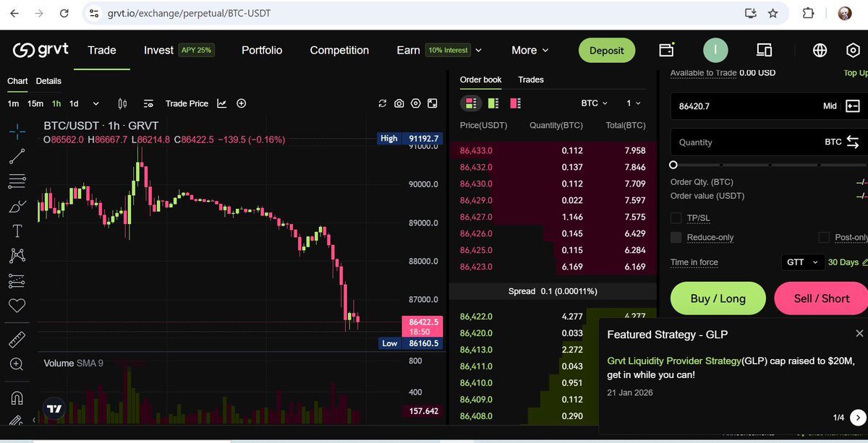The height and width of the screenshot is (443, 868).
Task: Open the GTT time in force dropdown
Action: pyautogui.click(x=802, y=262)
